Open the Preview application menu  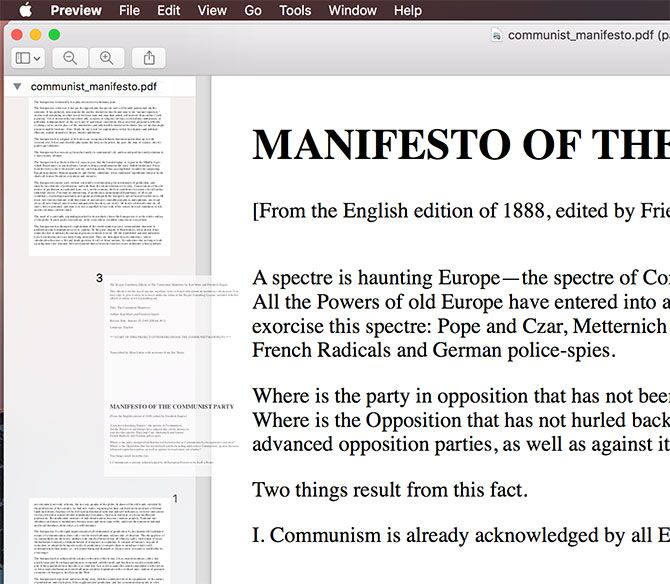point(76,10)
